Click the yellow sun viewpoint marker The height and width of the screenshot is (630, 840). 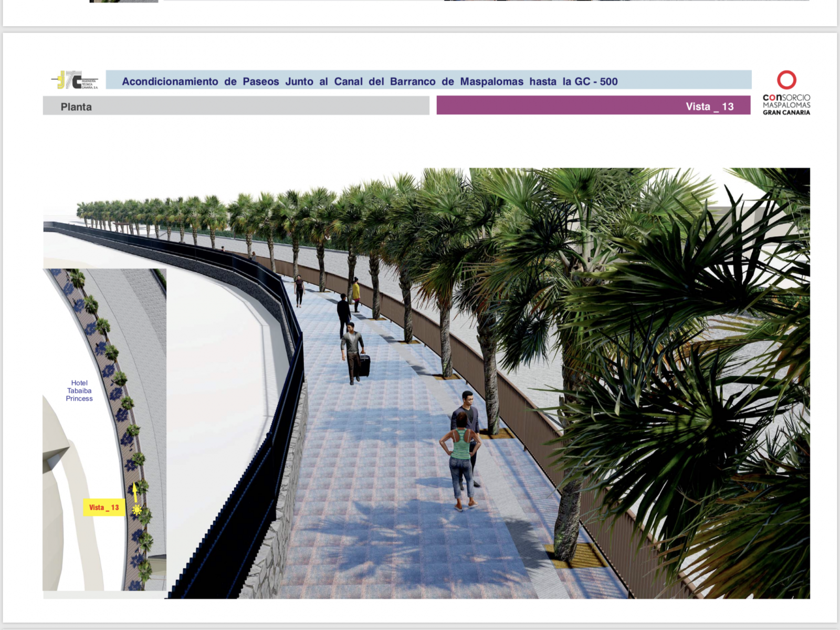137,510
